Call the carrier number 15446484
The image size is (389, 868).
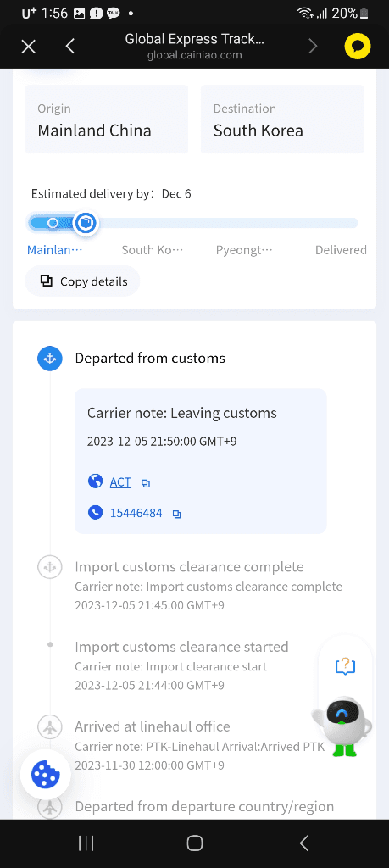(x=136, y=513)
